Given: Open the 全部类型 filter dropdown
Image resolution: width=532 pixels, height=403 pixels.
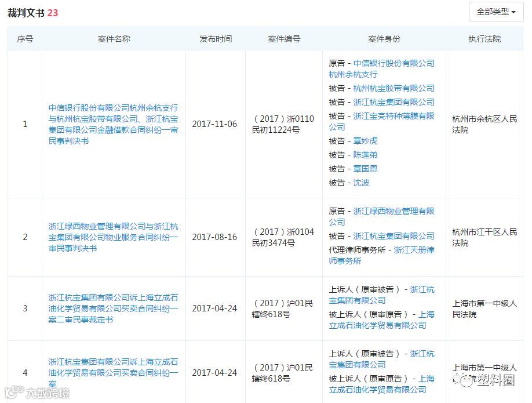Looking at the screenshot, I should point(495,12).
